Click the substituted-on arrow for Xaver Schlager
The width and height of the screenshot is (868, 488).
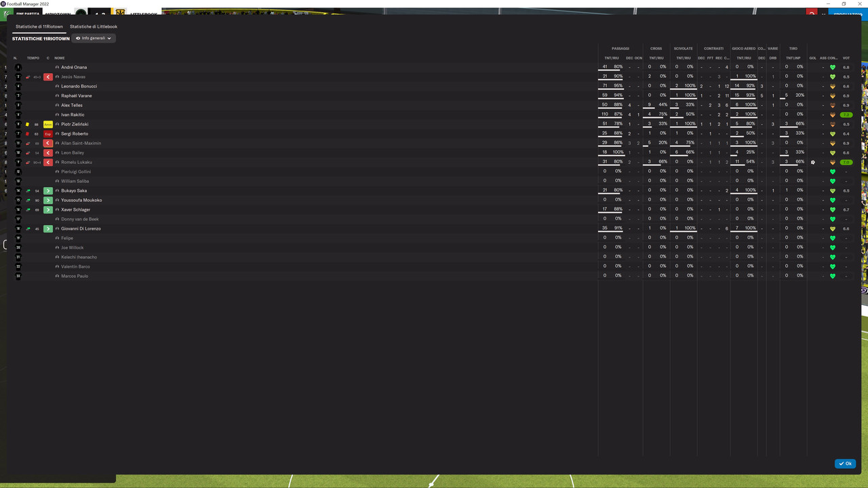[x=48, y=210]
